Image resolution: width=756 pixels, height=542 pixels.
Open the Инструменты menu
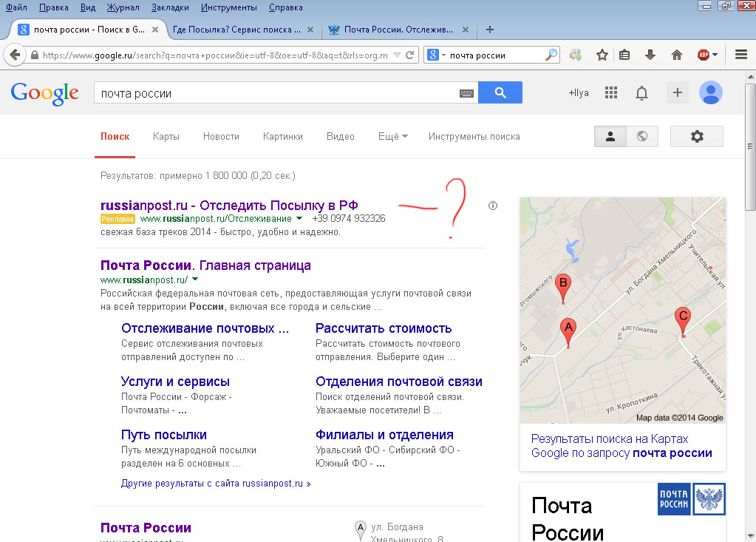(229, 7)
